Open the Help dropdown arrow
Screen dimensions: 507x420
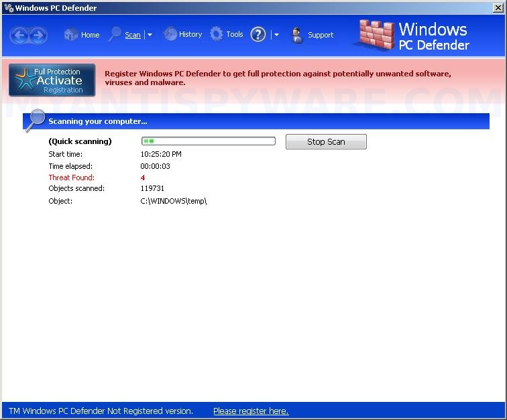click(x=276, y=35)
